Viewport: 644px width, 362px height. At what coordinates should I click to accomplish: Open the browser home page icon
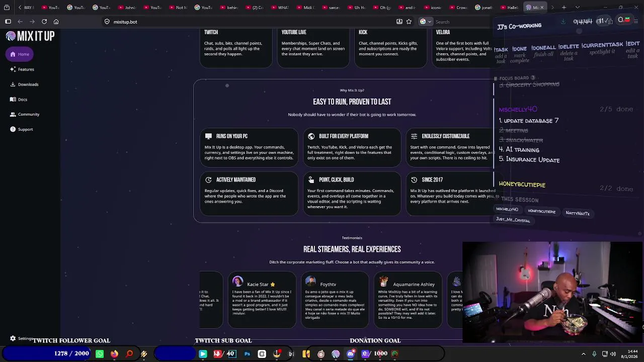pos(56,22)
